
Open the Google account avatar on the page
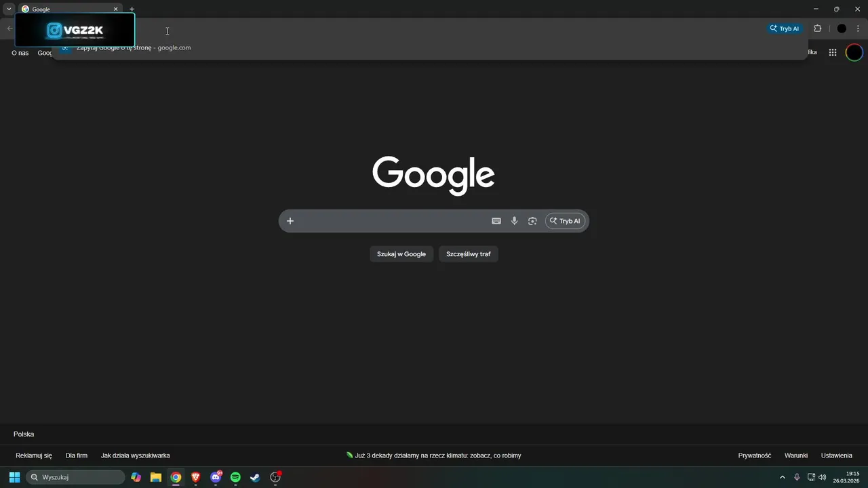coord(854,52)
